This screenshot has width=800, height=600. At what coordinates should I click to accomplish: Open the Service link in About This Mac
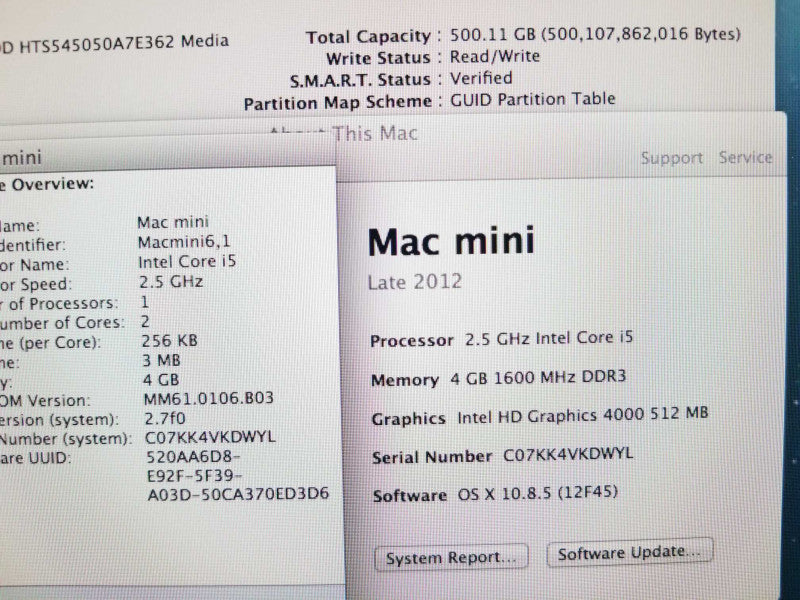click(x=745, y=157)
